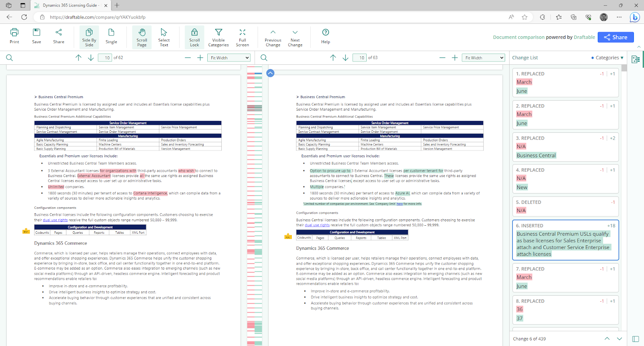Zoom in the right document
This screenshot has height=346, width=644.
click(x=455, y=58)
